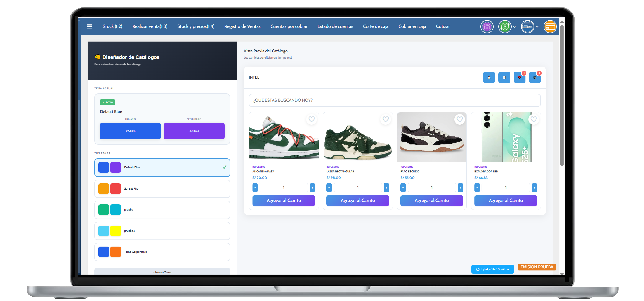Go to Registro de Ventas

242,26
